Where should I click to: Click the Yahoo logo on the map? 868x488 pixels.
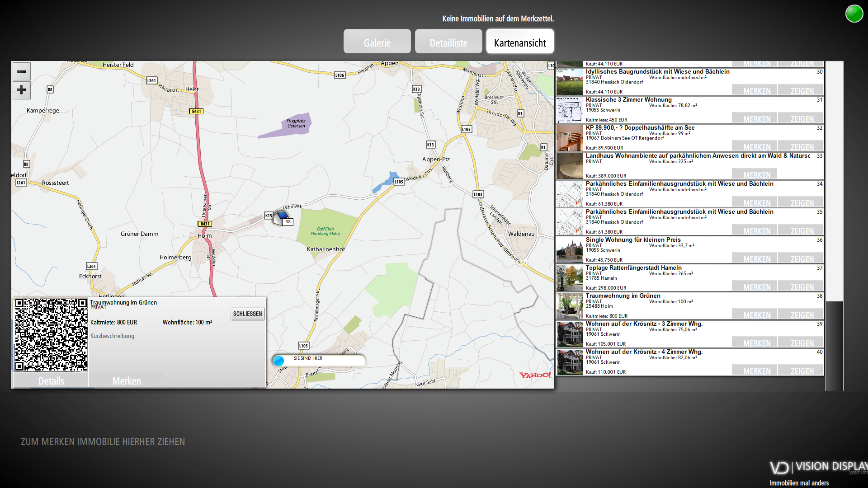point(534,375)
